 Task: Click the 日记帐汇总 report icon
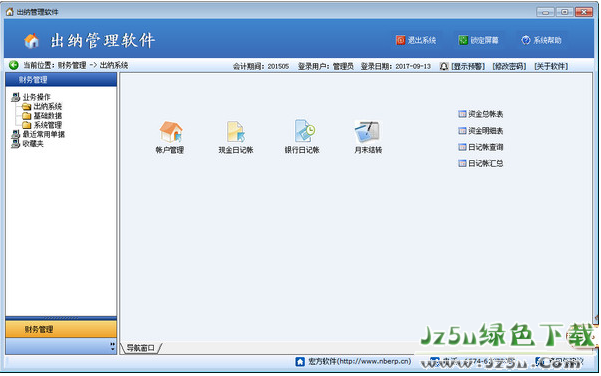(462, 163)
